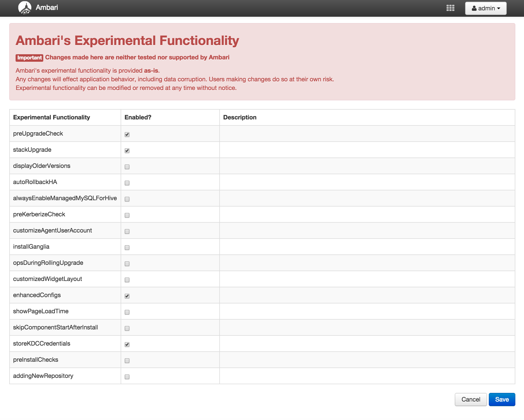Cancel the experimental changes
Screen dimensions: 524x420
(471, 400)
